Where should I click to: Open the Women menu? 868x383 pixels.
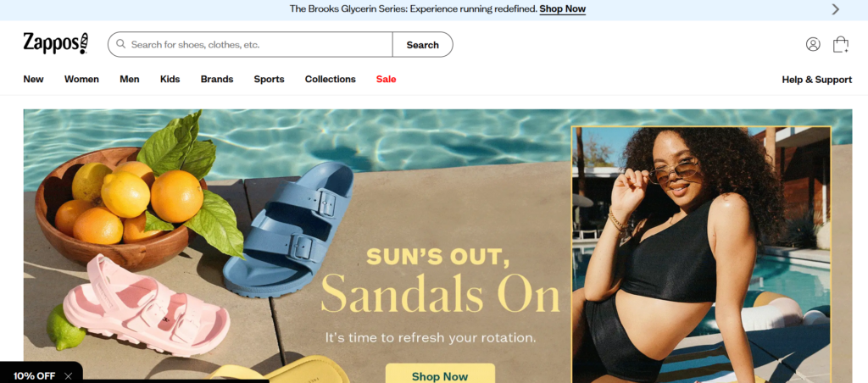click(x=81, y=79)
